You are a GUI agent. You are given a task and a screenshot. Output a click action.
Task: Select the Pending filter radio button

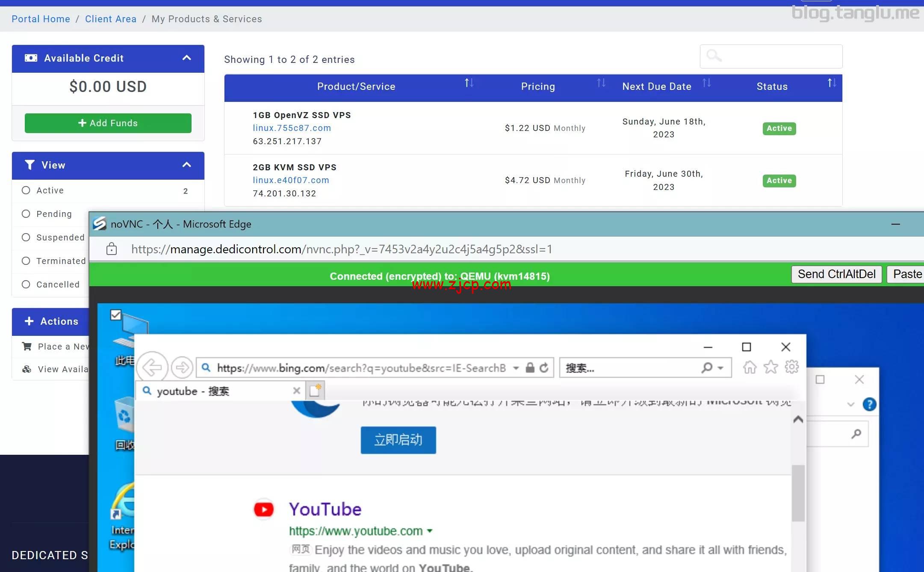click(x=26, y=214)
